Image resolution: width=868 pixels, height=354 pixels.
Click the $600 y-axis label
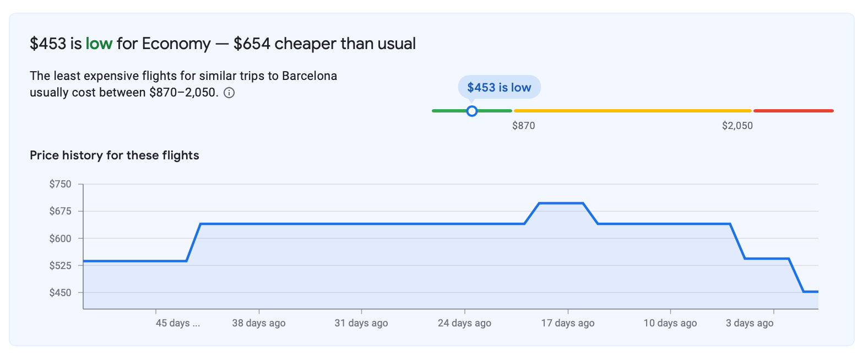tap(61, 239)
